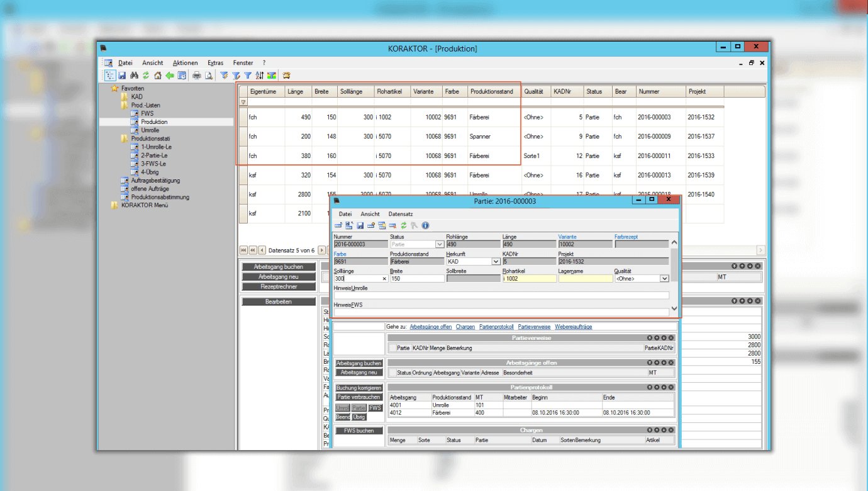Save record using Partie window disk icon
This screenshot has width=868, height=491.
(x=360, y=225)
